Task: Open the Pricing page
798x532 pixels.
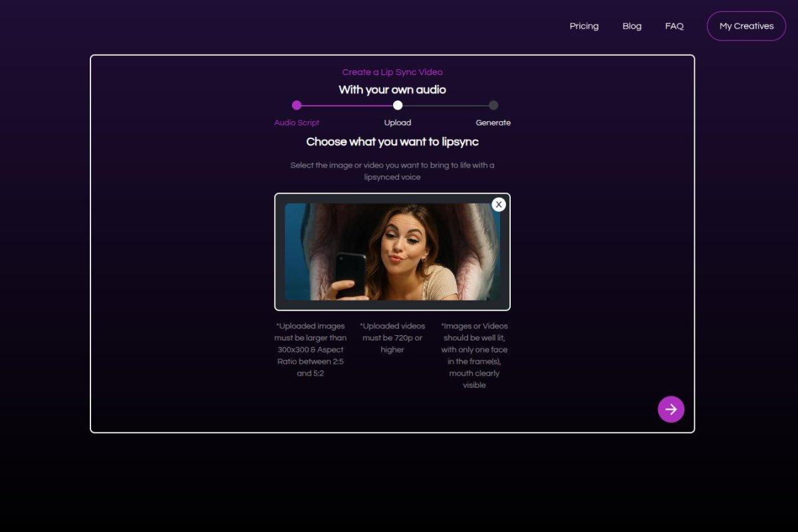Action: (x=584, y=26)
